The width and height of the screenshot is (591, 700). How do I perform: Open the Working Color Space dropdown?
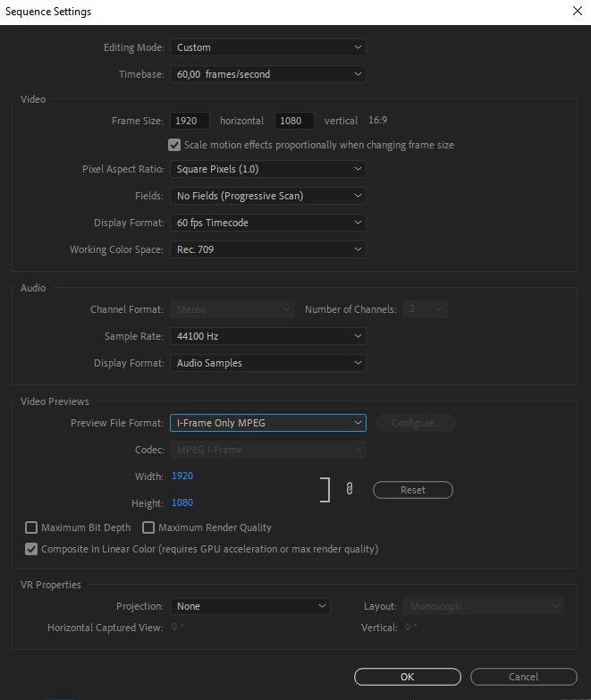click(x=268, y=249)
